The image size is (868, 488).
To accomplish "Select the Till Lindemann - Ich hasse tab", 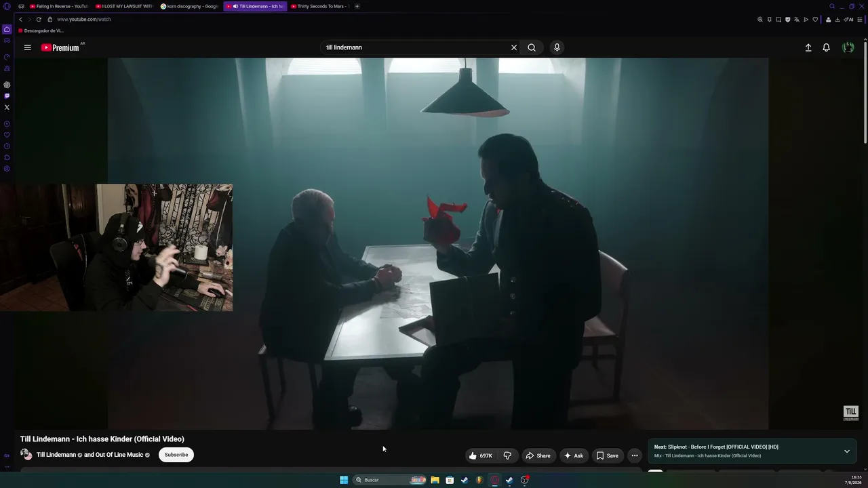I will (x=255, y=6).
